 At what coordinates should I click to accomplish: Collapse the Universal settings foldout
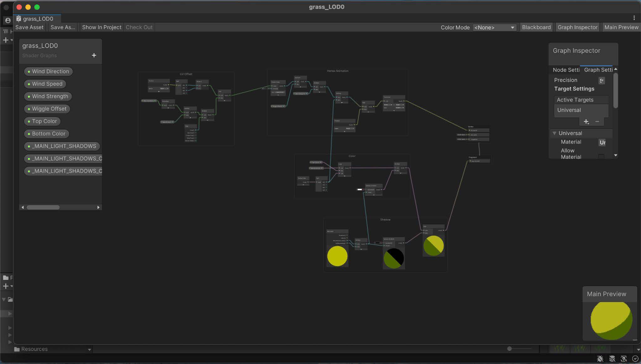click(x=554, y=133)
